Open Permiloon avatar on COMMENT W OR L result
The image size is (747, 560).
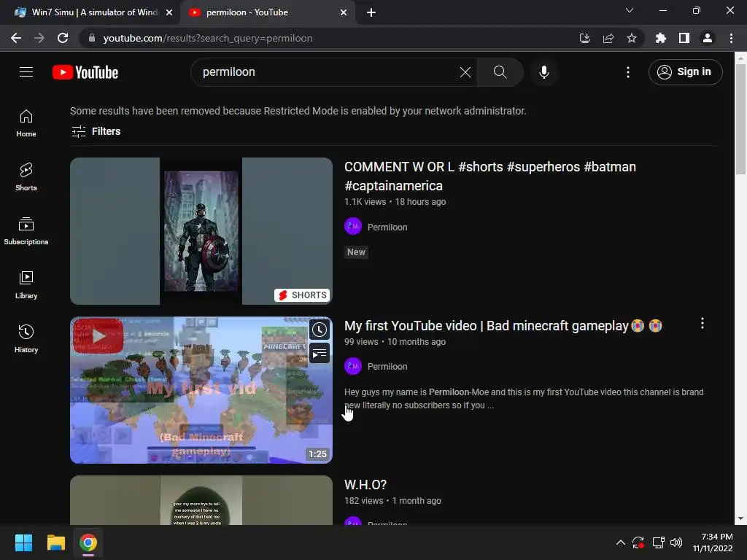click(353, 227)
